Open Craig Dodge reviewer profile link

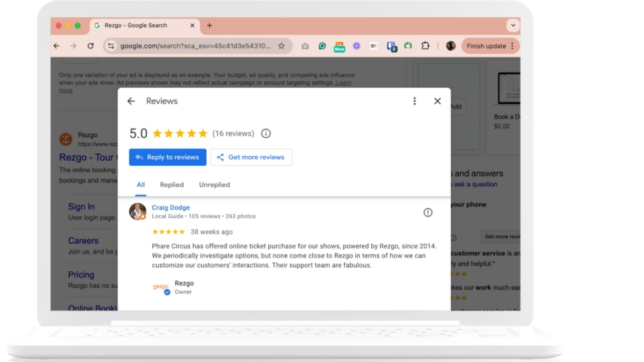[170, 208]
